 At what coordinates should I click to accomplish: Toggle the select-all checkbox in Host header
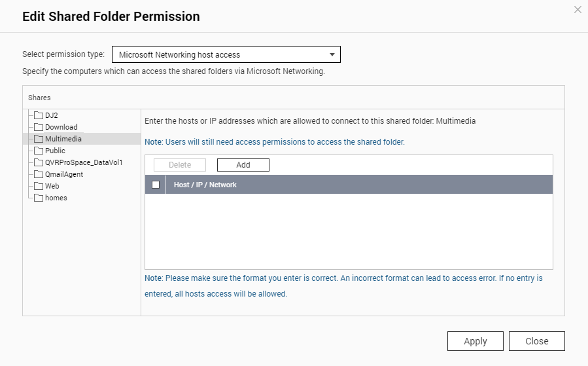[156, 185]
